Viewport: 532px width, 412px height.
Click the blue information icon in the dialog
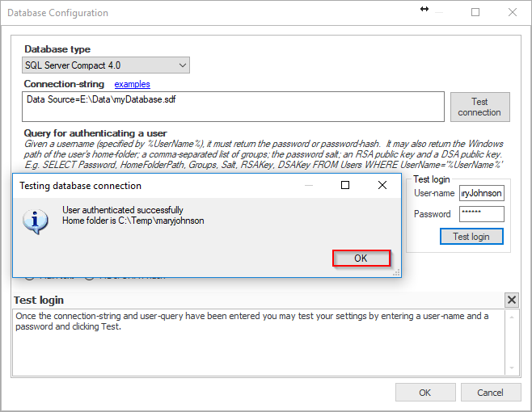point(35,221)
